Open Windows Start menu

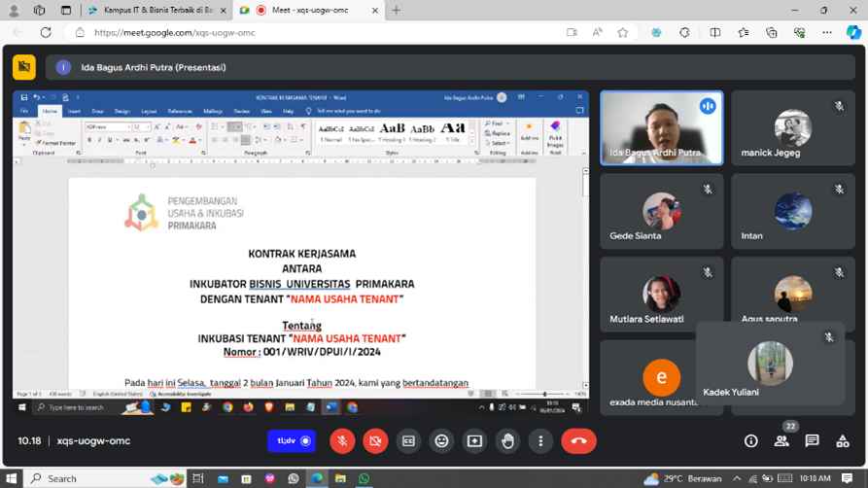pyautogui.click(x=11, y=478)
